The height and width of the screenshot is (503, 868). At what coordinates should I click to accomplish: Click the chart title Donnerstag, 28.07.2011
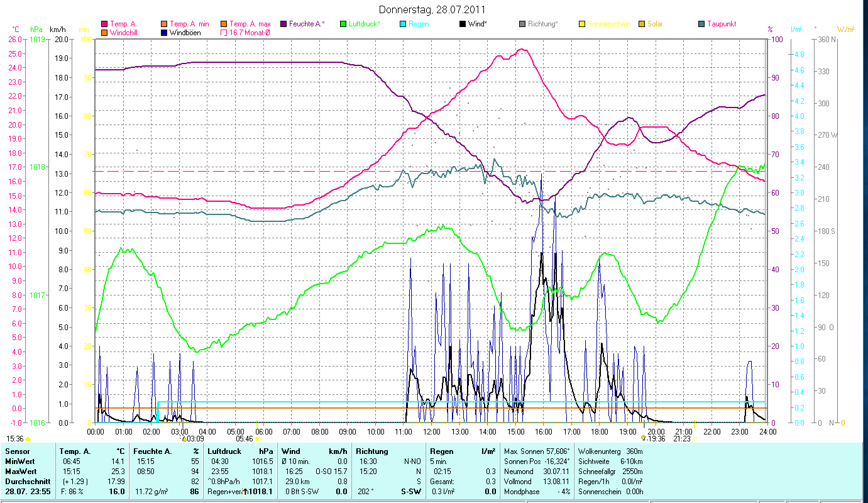click(x=432, y=10)
